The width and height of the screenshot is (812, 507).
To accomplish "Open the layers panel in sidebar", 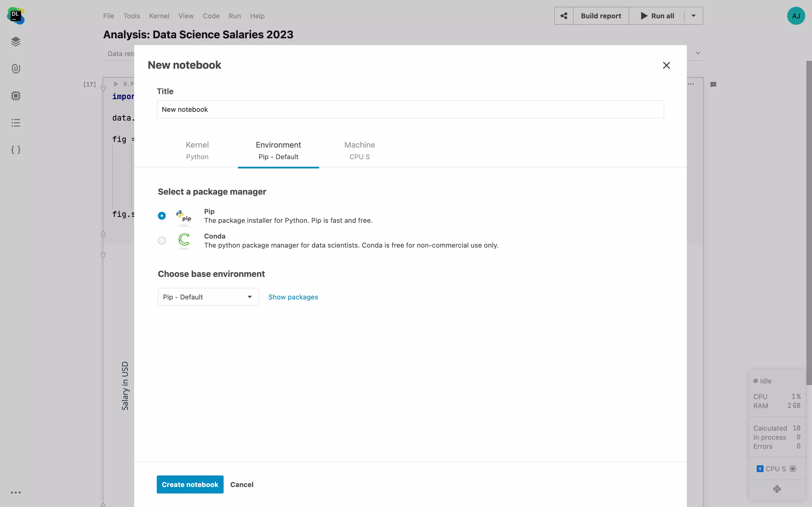I will (x=16, y=42).
